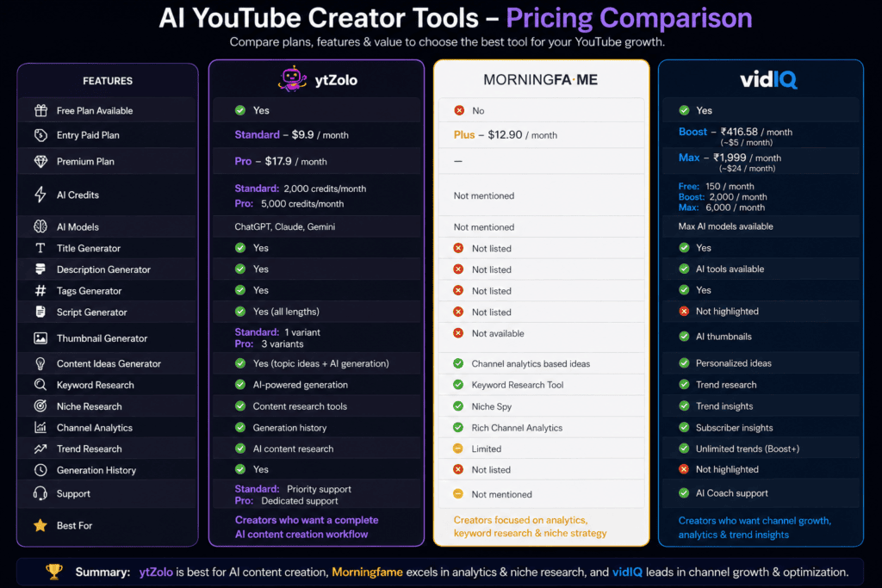
Task: Click the Standard: 2,000 credits/month text
Action: coord(301,189)
